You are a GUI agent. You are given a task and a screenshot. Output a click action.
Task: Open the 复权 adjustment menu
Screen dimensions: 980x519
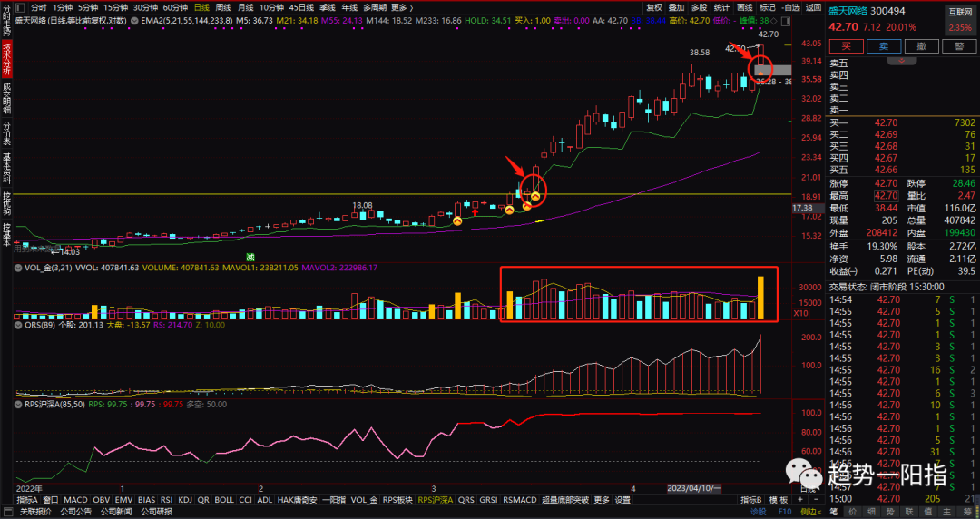653,7
